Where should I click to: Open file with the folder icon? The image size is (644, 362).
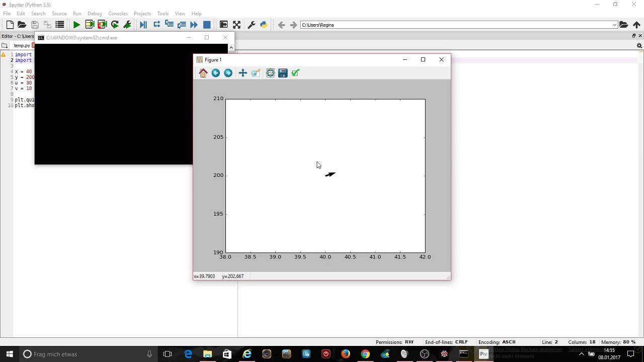pyautogui.click(x=22, y=25)
